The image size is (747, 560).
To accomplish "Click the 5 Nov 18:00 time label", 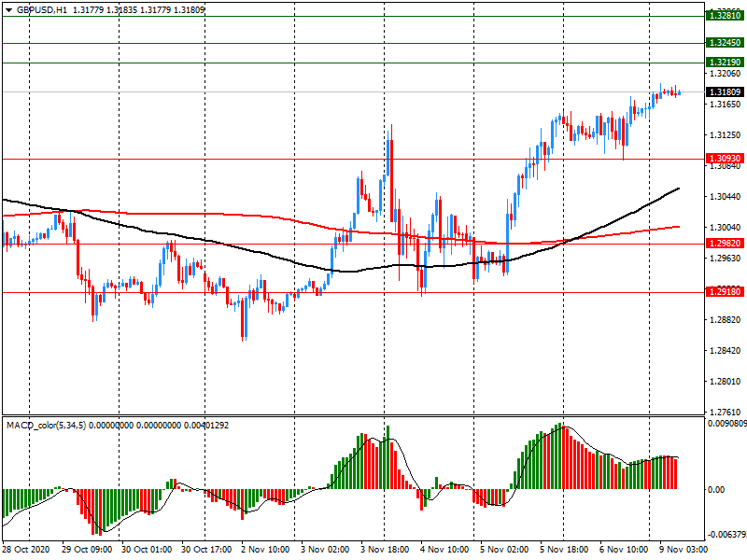I will [x=564, y=550].
